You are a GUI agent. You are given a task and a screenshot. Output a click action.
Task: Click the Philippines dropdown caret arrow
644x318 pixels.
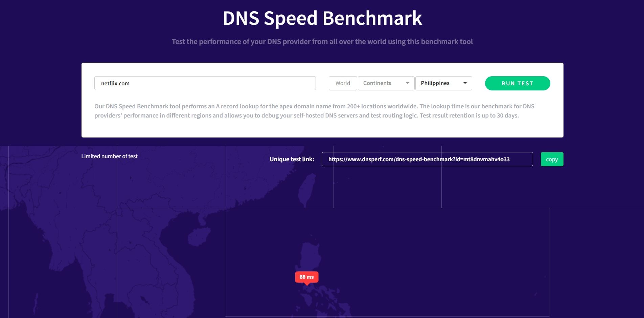(x=465, y=83)
